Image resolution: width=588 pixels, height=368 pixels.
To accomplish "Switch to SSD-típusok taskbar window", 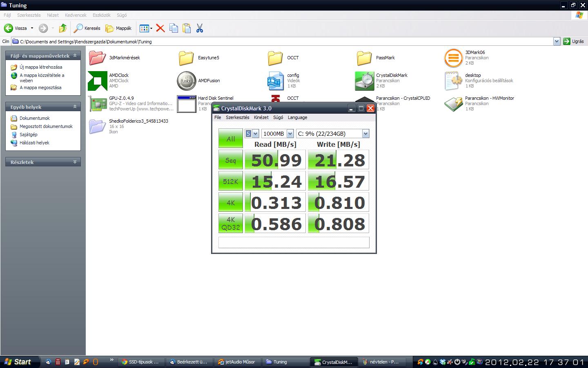I will pyautogui.click(x=142, y=362).
